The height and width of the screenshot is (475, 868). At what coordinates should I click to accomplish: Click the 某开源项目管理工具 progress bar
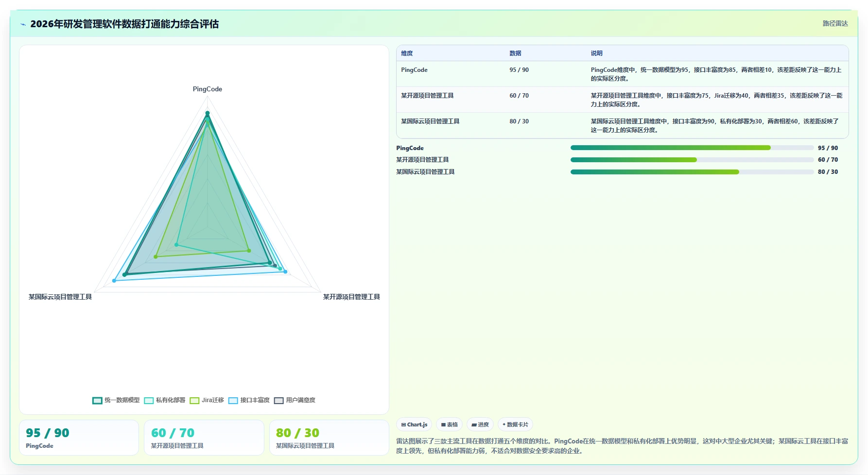coord(692,160)
